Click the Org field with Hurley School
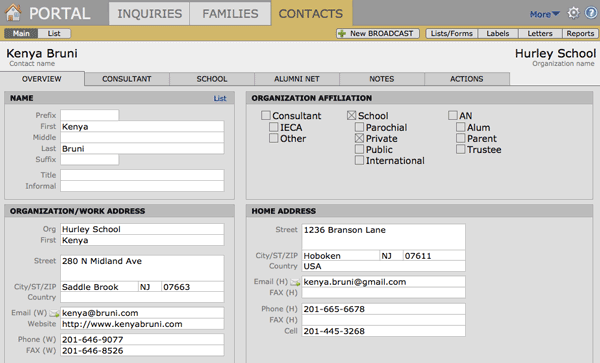The image size is (600, 363). pos(142,229)
